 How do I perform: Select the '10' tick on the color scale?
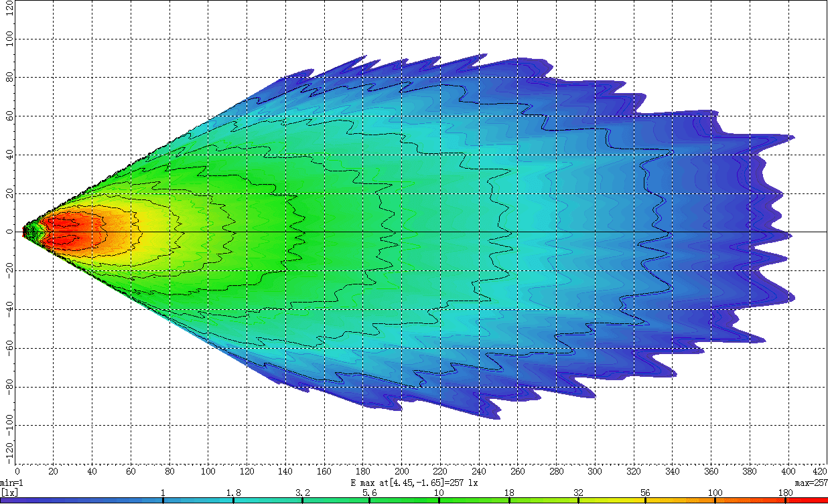(439, 493)
